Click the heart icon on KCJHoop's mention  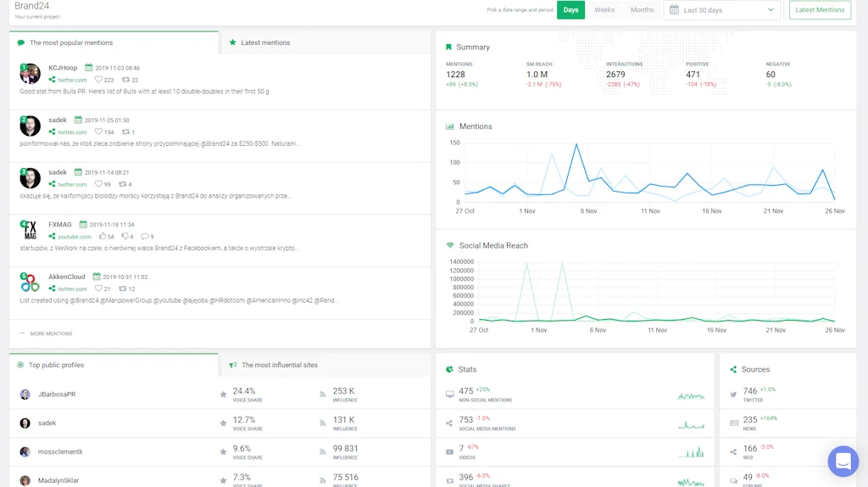tap(98, 80)
